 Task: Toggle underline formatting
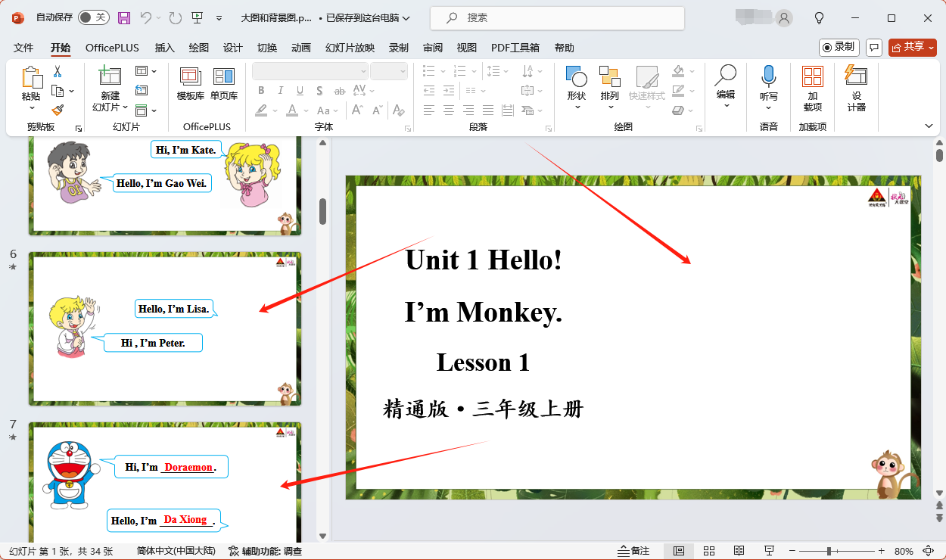coord(300,89)
